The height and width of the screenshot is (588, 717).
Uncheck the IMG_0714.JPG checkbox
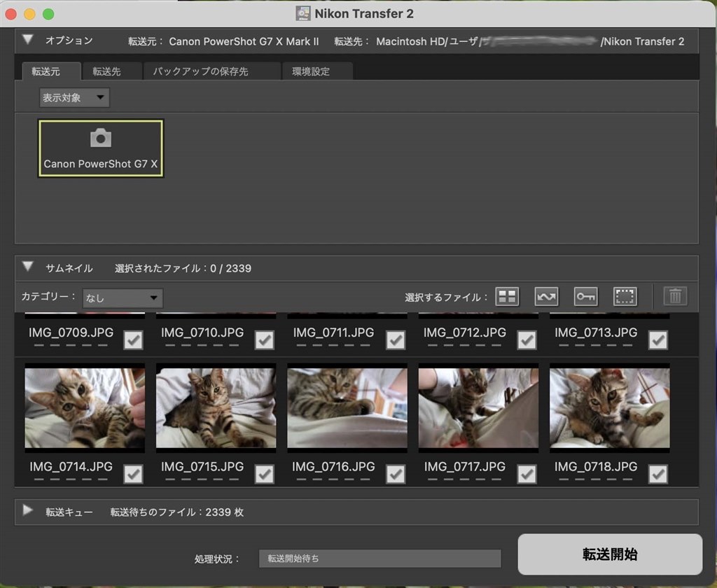click(133, 474)
